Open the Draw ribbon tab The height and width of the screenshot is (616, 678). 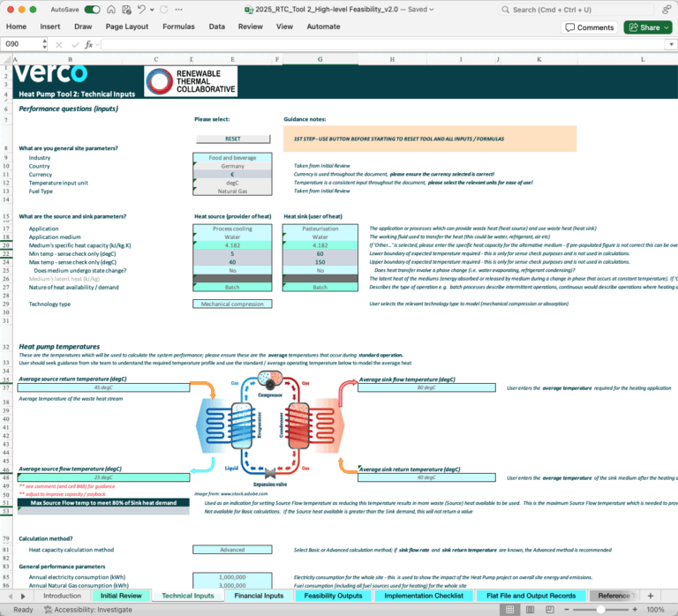coord(83,26)
